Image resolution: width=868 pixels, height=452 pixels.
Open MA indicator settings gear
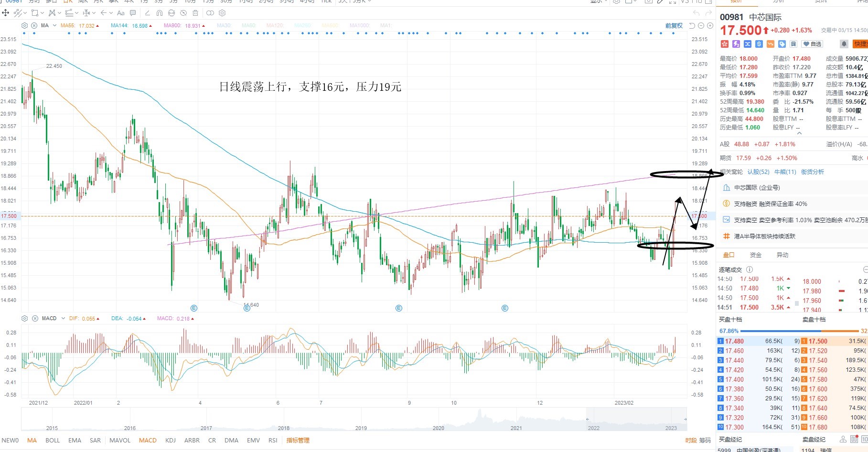pyautogui.click(x=25, y=26)
